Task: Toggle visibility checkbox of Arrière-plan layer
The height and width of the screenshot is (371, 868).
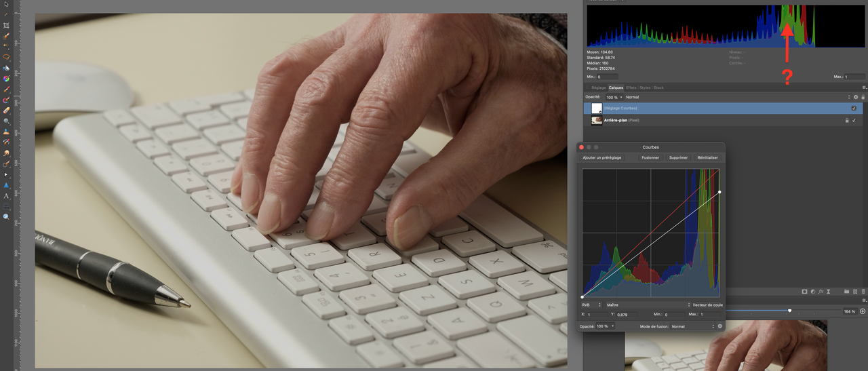Action: [x=854, y=120]
